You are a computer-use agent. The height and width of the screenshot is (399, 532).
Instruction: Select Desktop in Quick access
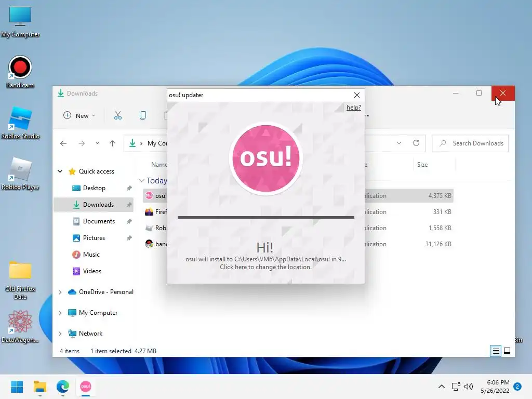[x=94, y=188]
